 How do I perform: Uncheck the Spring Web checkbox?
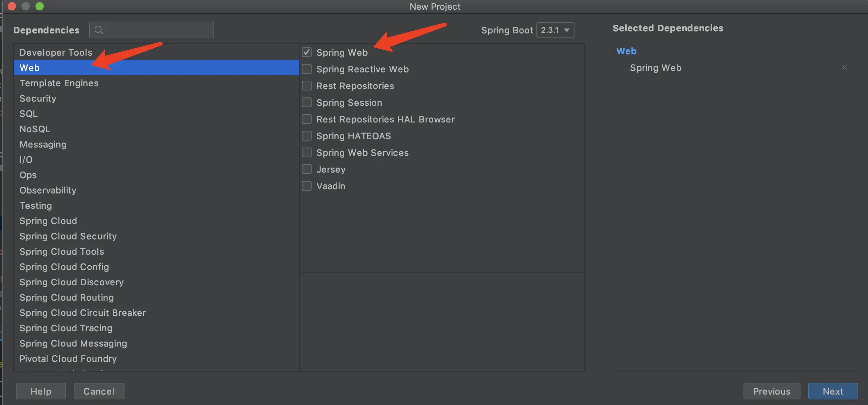(x=307, y=53)
